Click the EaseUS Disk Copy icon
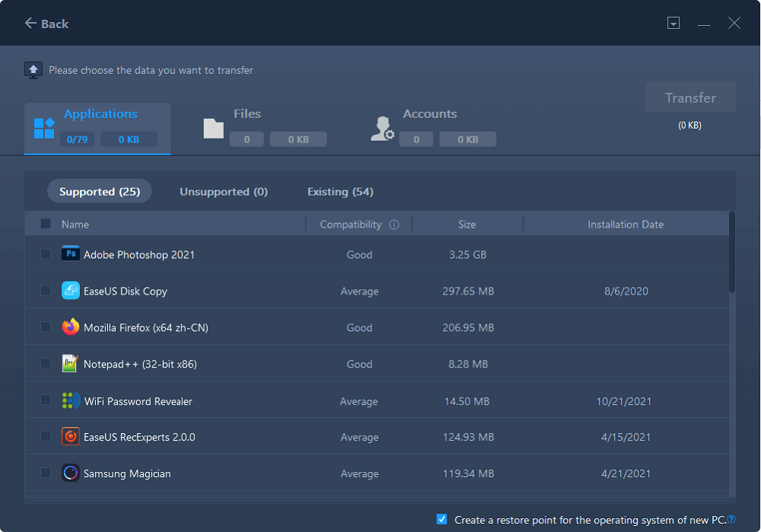 tap(70, 291)
